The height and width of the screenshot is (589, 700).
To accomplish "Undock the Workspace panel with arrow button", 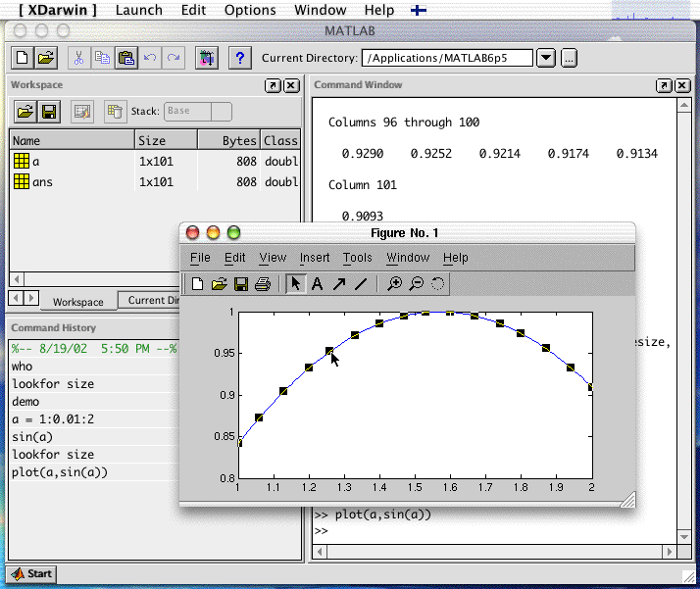I will (x=273, y=85).
